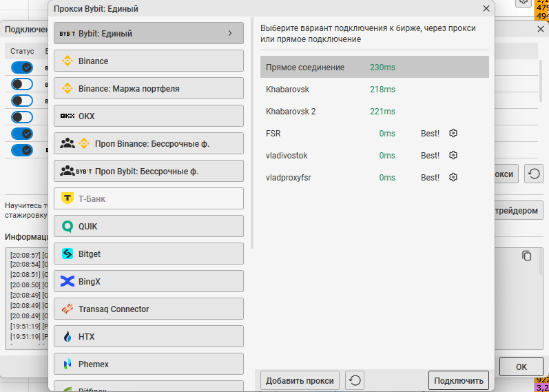Select Bitget exchange in the list
Screen dimensions: 549x392
pyautogui.click(x=149, y=254)
